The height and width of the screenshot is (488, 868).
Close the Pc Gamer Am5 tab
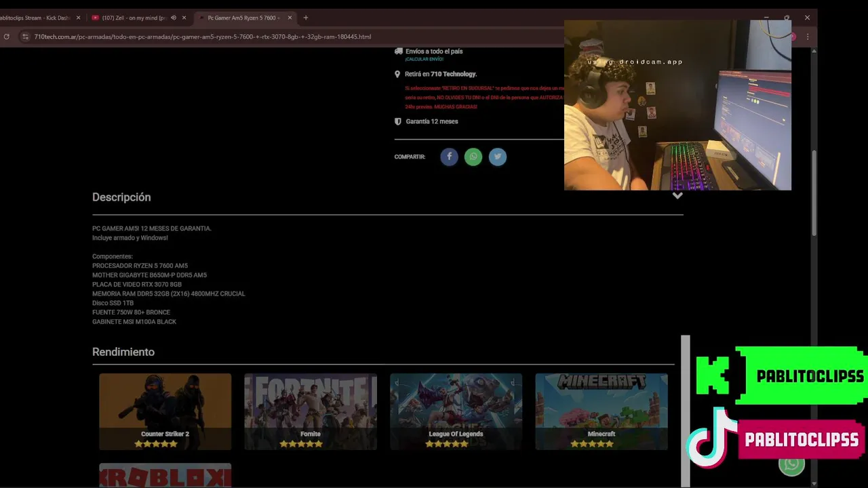290,18
